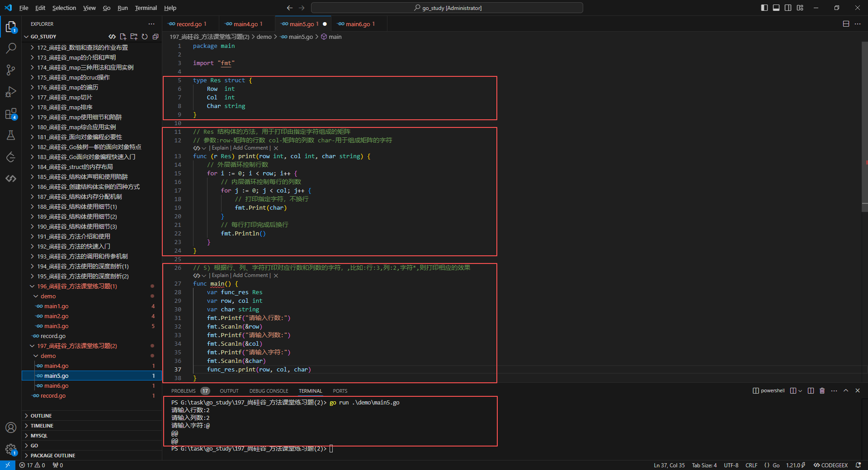Click the Tab Size: 4 status item
The height and width of the screenshot is (470, 868).
click(704, 465)
